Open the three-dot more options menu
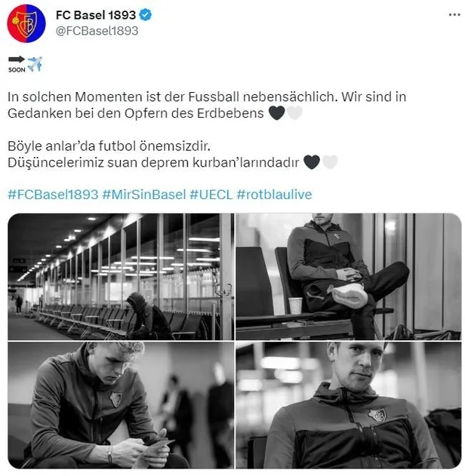Viewport: 465px width, 476px height. [454, 14]
